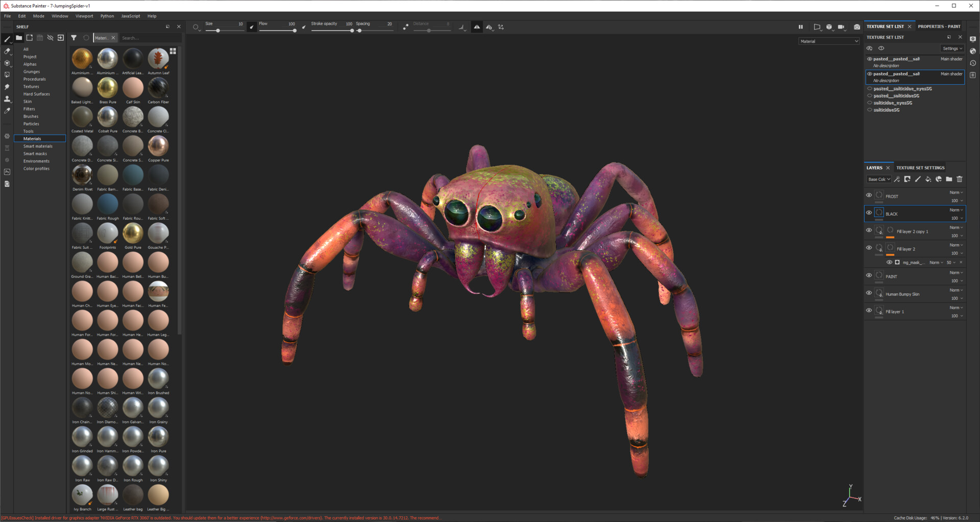
Task: Select the Clone stamp tool
Action: (x=7, y=99)
